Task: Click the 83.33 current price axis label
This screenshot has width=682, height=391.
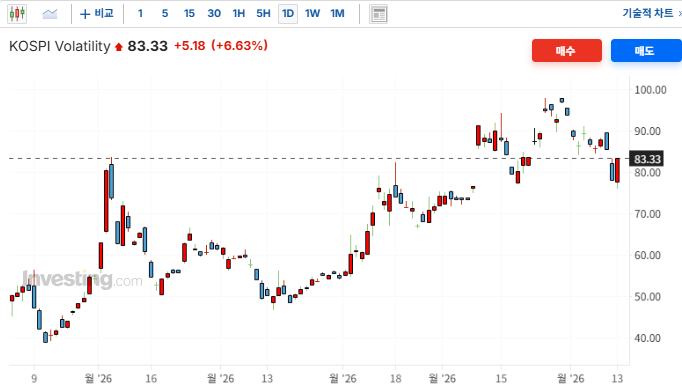Action: (647, 159)
